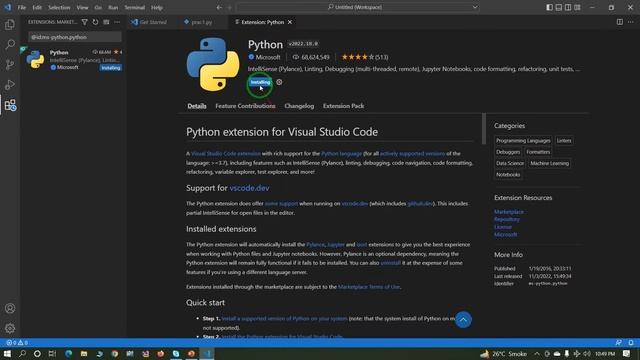
Task: Open the View menu
Action: [x=82, y=7]
